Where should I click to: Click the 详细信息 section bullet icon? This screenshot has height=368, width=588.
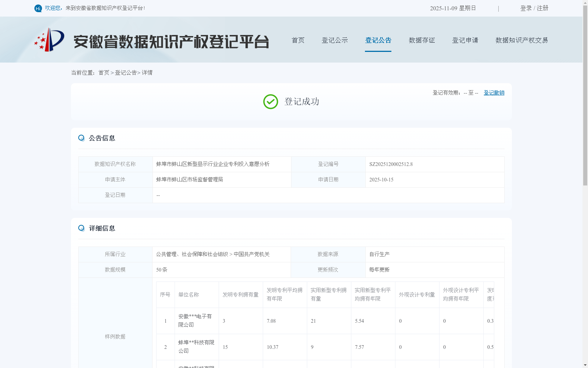point(81,228)
